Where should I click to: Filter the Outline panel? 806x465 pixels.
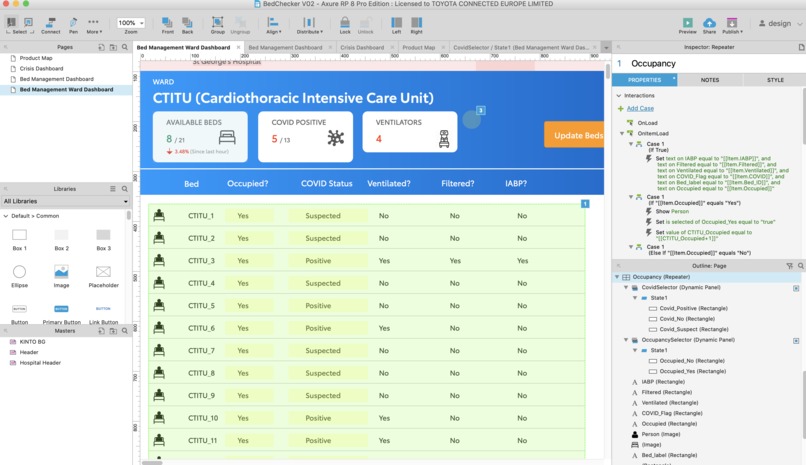(x=790, y=266)
